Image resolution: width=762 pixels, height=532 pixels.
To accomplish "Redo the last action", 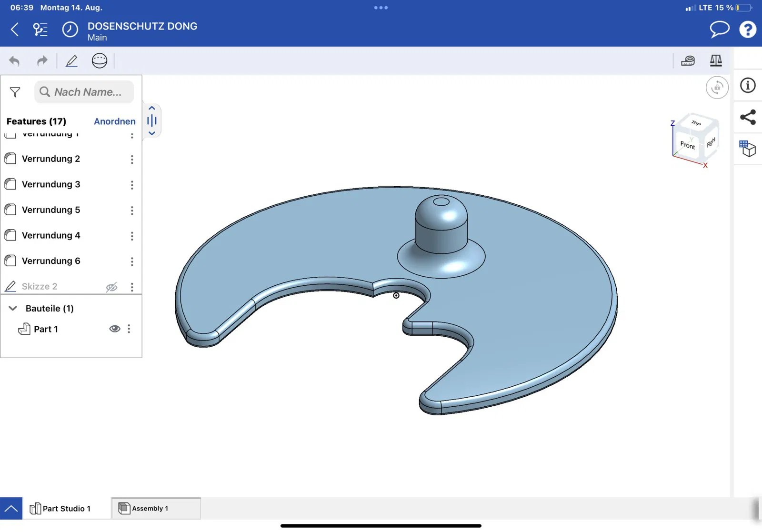I will click(42, 61).
